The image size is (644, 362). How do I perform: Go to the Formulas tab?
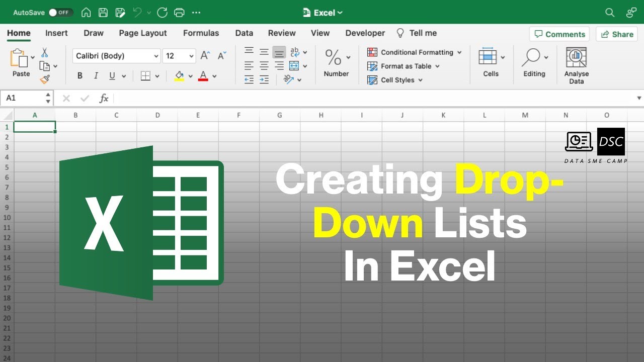tap(201, 33)
